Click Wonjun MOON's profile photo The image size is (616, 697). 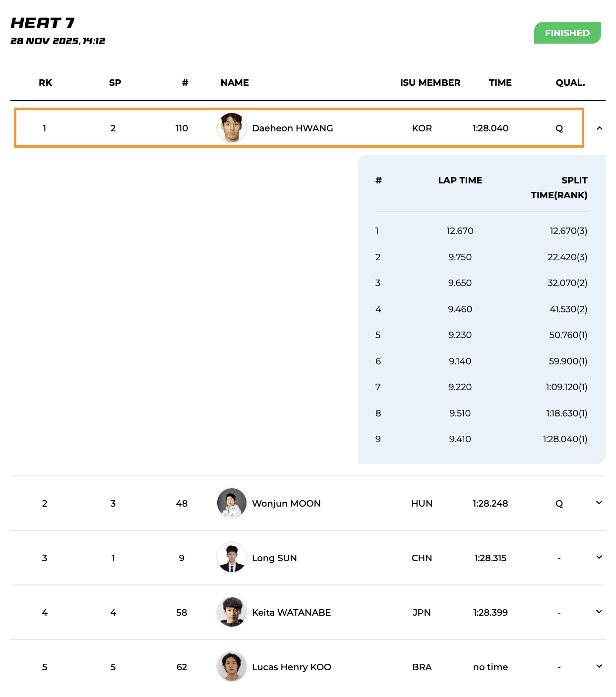click(x=232, y=503)
